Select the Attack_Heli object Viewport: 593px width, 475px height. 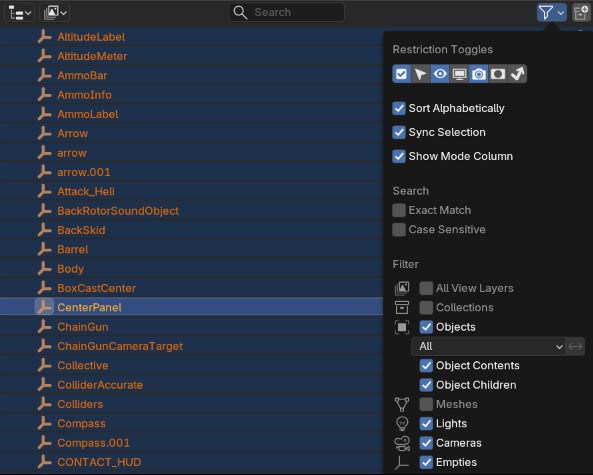tap(86, 191)
